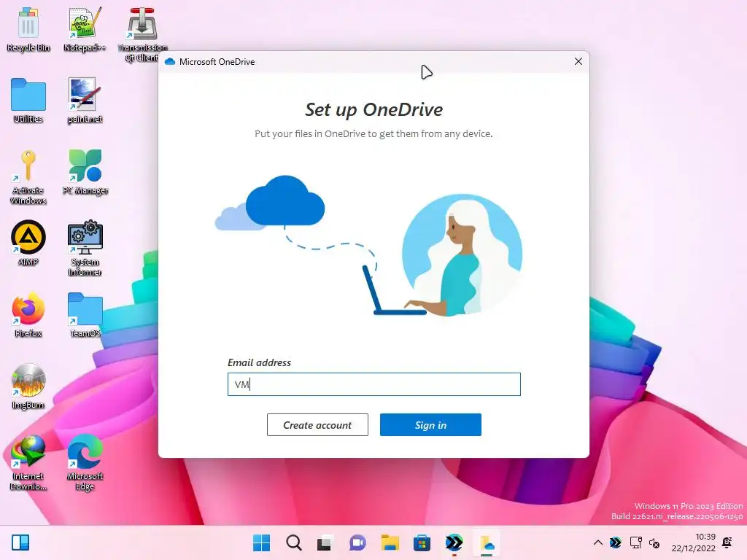Screen dimensions: 747x560
Task: Click the blue chevrons app in the taskbar
Action: point(454,542)
